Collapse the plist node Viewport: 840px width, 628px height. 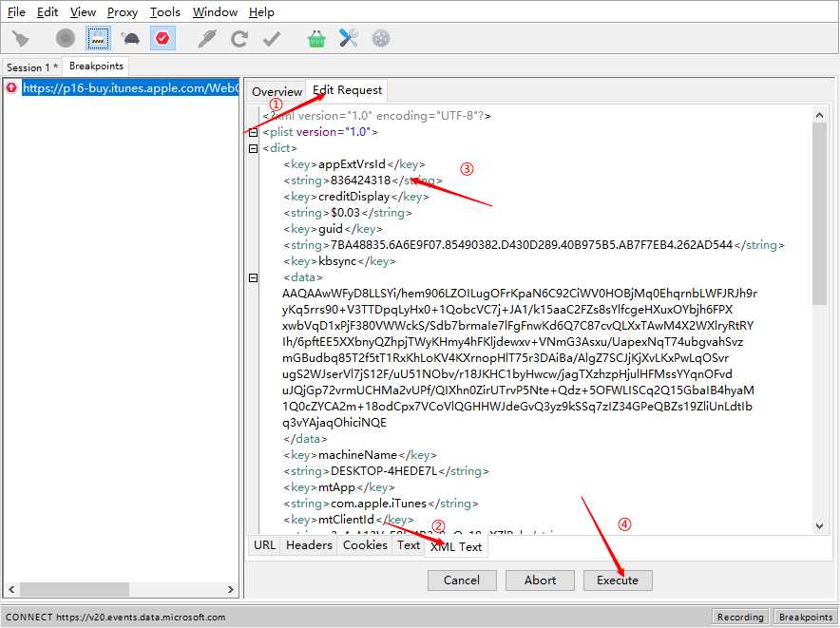pyautogui.click(x=254, y=132)
